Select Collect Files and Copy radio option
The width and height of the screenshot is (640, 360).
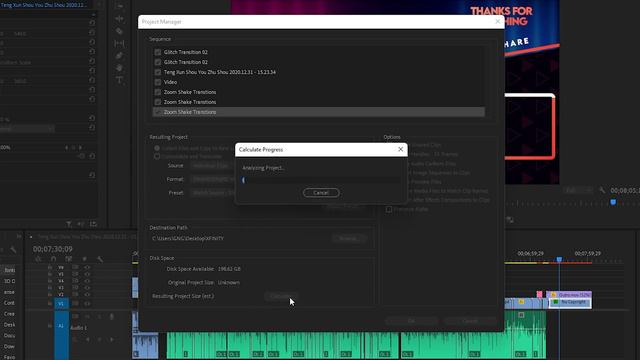[157, 148]
